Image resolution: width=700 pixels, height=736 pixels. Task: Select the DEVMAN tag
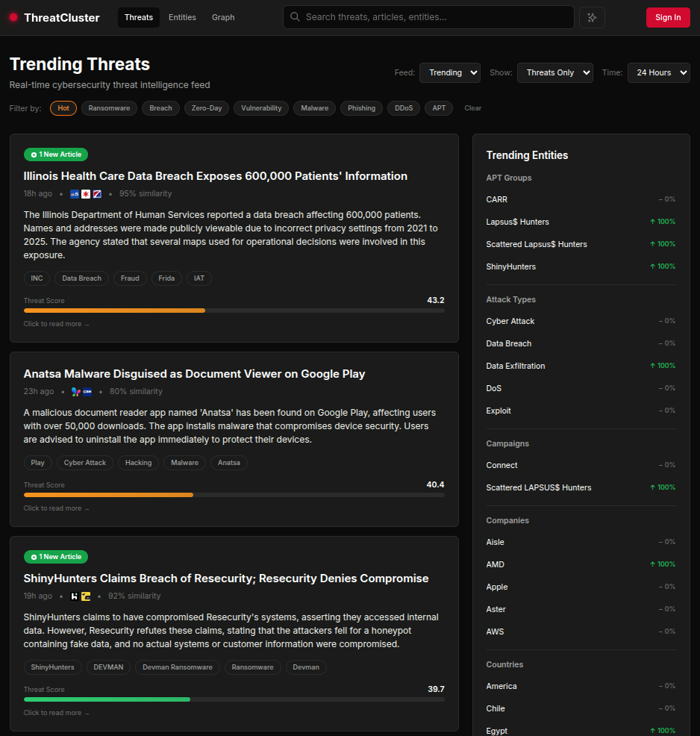pos(108,667)
